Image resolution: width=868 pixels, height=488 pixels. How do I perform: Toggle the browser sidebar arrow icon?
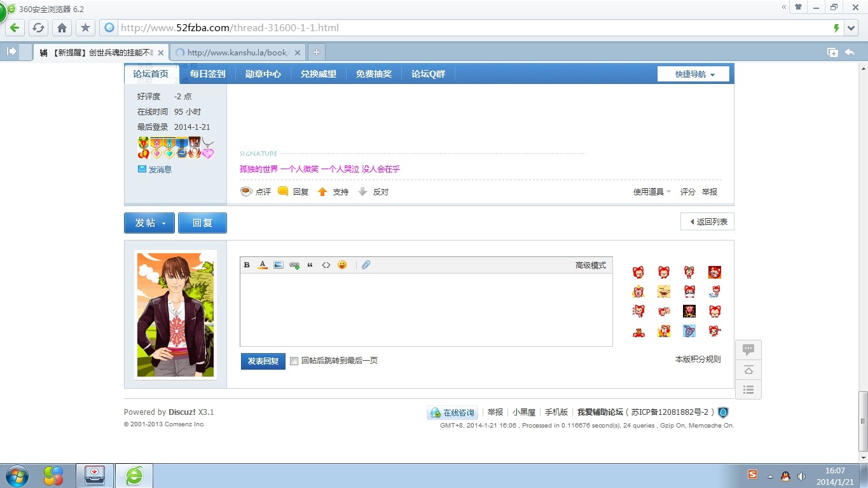pyautogui.click(x=11, y=52)
